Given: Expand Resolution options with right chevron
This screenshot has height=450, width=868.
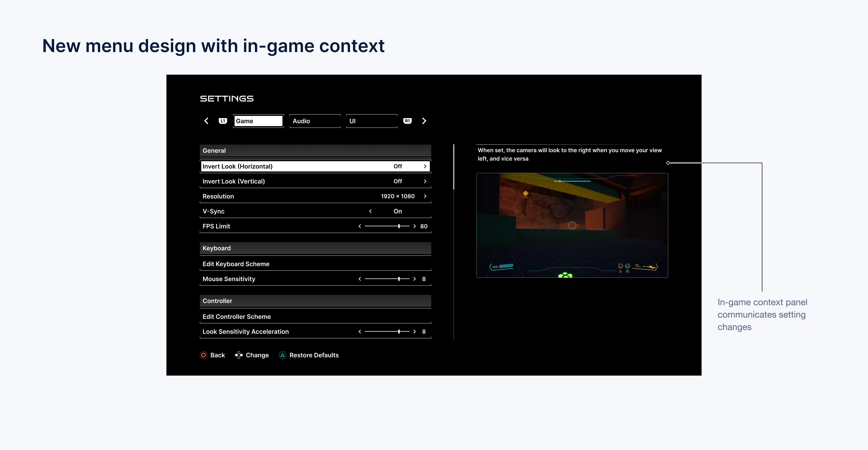Looking at the screenshot, I should (x=425, y=196).
